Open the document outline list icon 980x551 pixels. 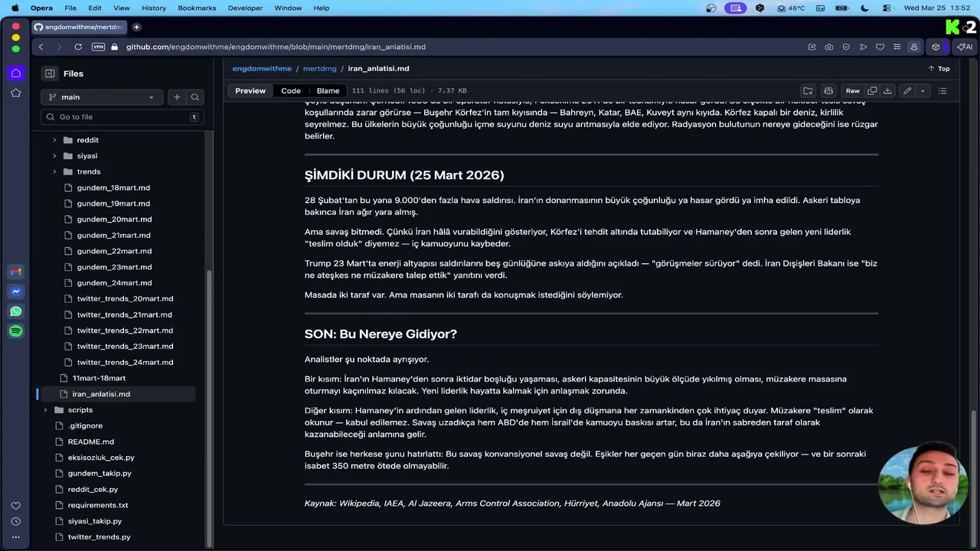click(942, 90)
